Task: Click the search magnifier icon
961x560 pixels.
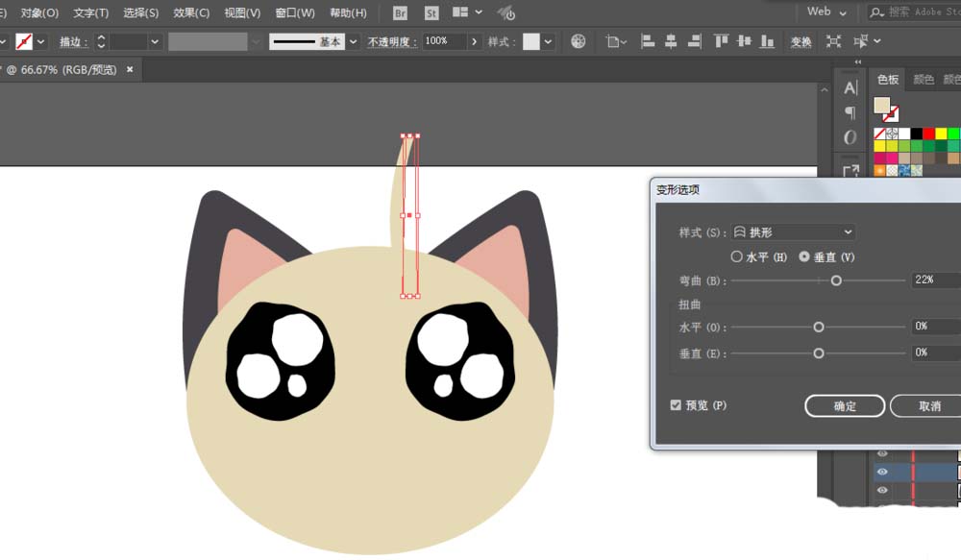Action: [877, 12]
